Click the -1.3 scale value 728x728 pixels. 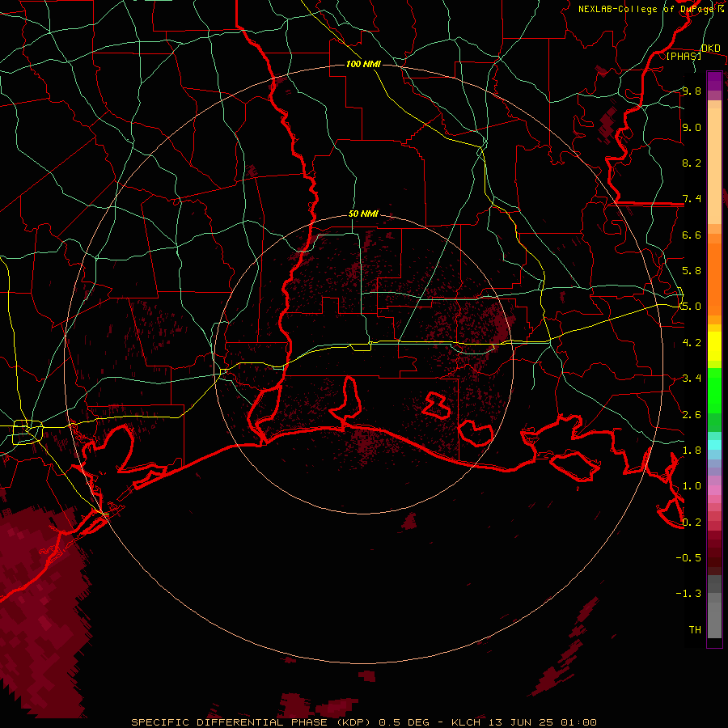pos(688,594)
